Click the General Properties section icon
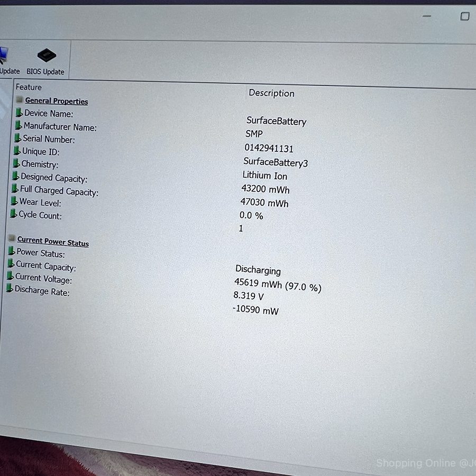The height and width of the screenshot is (476, 476). pos(20,99)
